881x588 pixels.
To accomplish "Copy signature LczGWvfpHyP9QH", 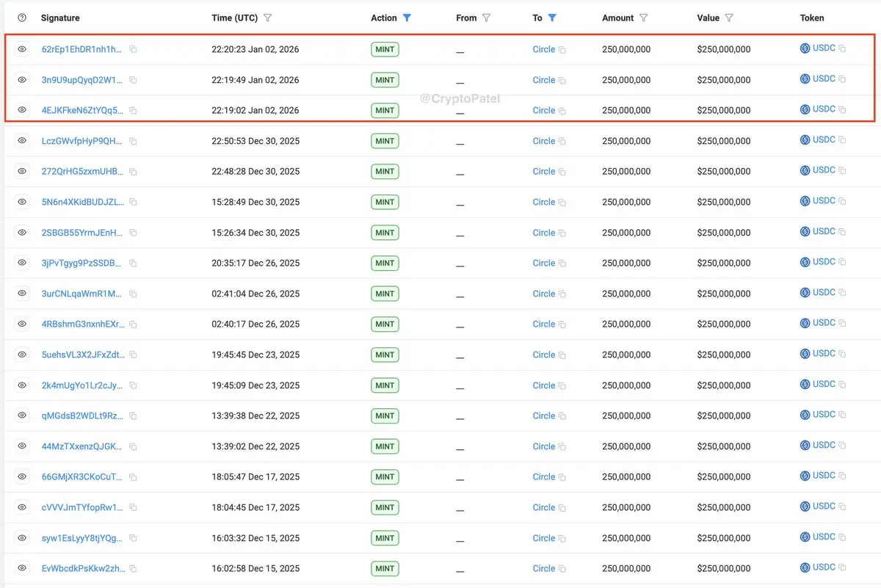I will (x=133, y=141).
